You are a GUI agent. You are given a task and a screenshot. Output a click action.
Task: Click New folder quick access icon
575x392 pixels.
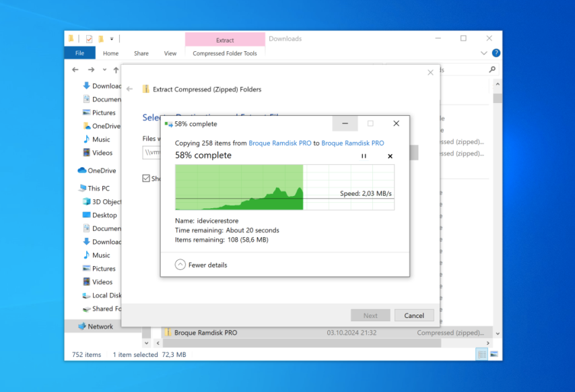coord(101,38)
